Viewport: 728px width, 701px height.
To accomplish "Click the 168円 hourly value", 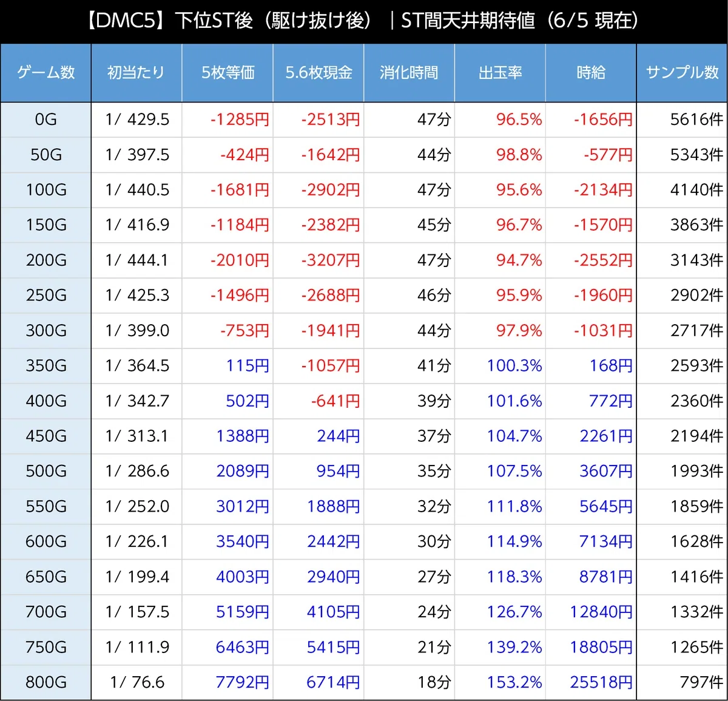I will (x=612, y=366).
